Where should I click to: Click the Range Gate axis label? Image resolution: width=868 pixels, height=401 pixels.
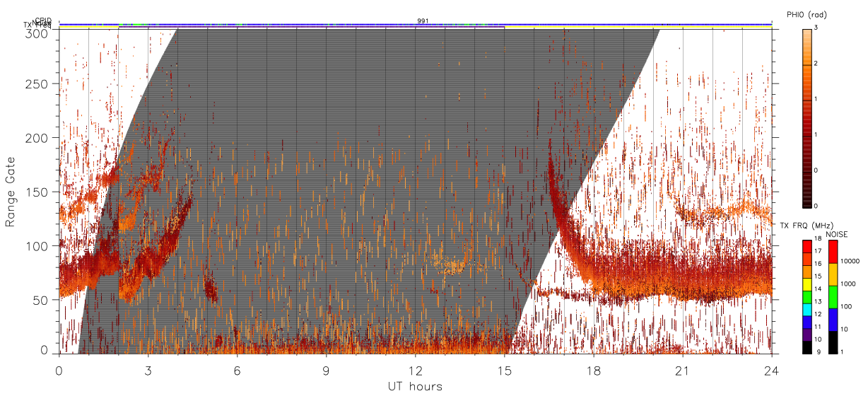(11, 192)
